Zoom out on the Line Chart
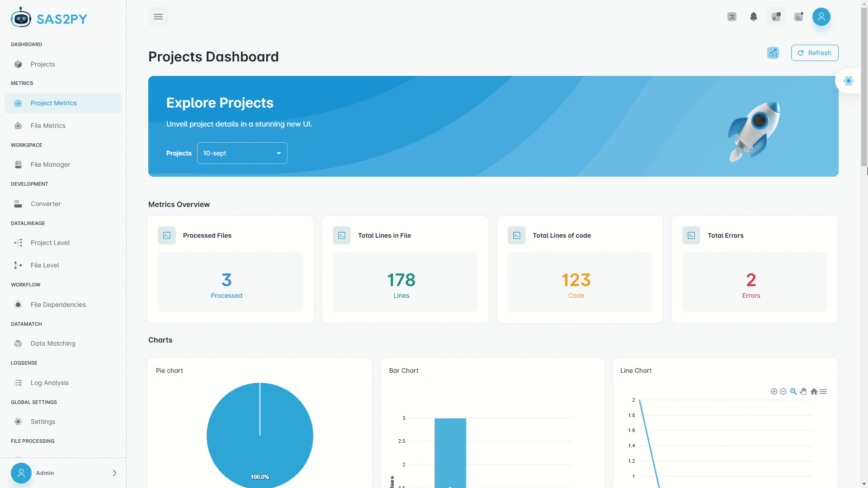 [x=783, y=392]
